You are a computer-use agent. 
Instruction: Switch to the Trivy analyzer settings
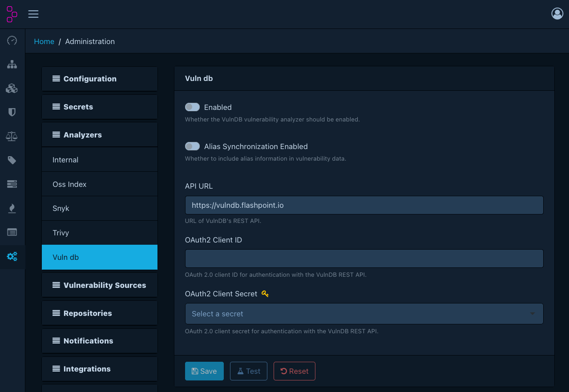[99, 232]
